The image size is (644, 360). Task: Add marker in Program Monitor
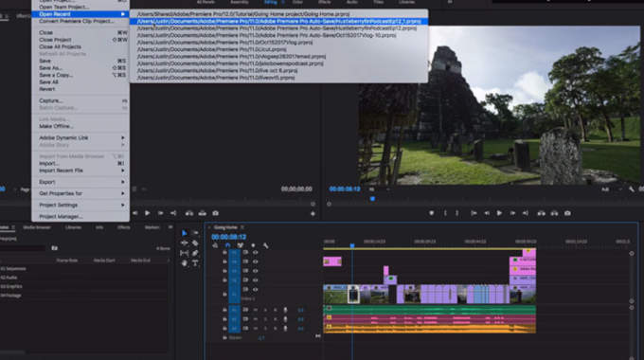(431, 213)
